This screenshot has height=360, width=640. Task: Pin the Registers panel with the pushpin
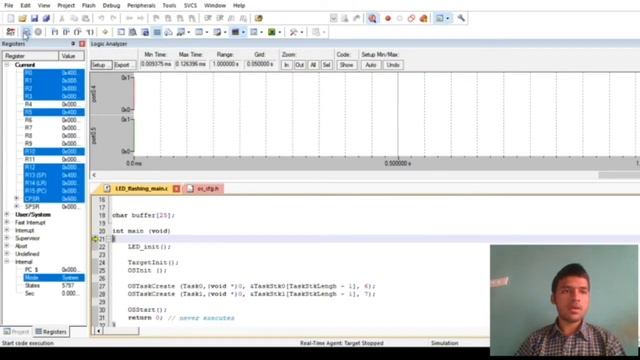tap(73, 44)
